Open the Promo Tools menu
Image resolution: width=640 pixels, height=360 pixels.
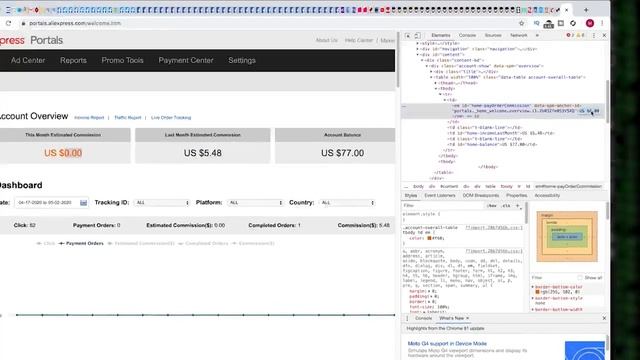pos(122,60)
